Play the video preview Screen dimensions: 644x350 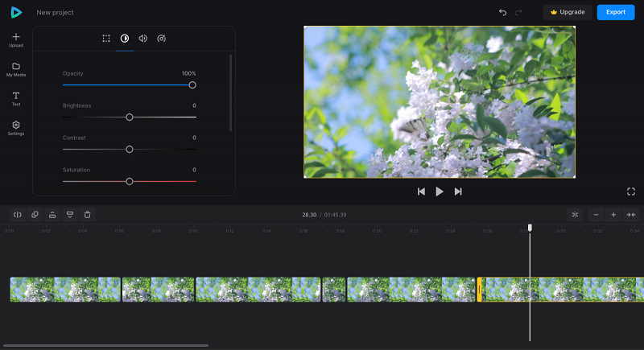tap(440, 191)
